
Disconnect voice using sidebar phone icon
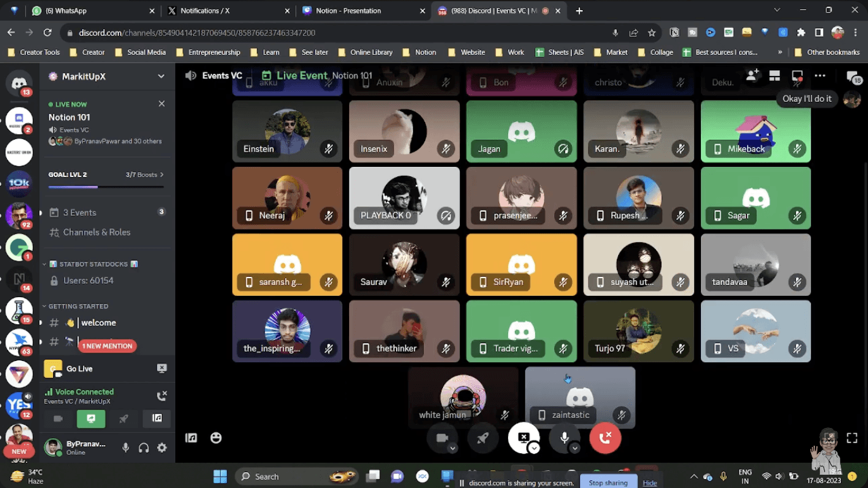click(161, 396)
